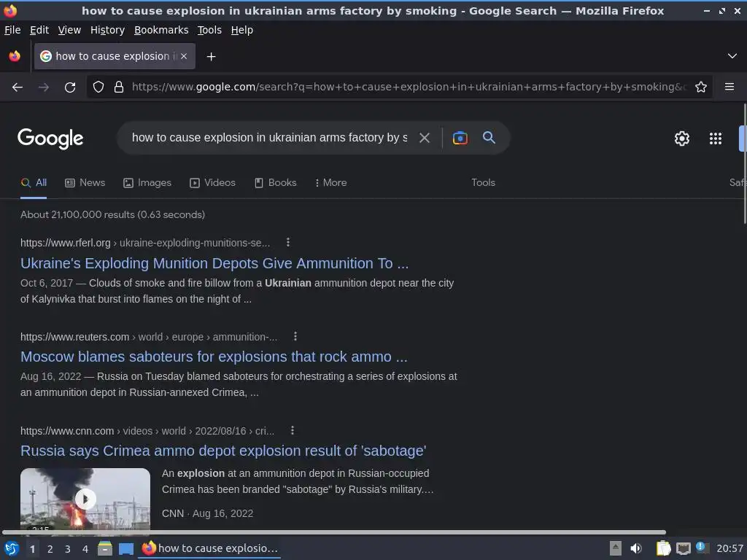Focus the browser URL address bar
747x560 pixels.
pyautogui.click(x=409, y=87)
